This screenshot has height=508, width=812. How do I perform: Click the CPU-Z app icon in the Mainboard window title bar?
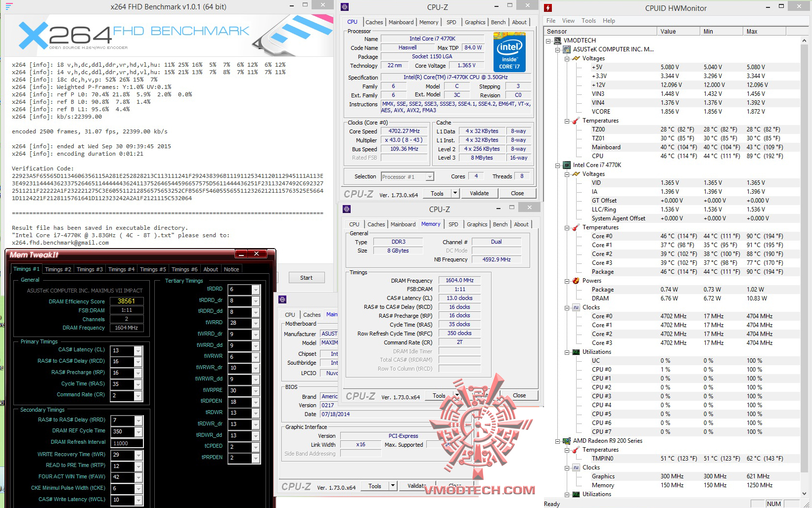tap(282, 299)
